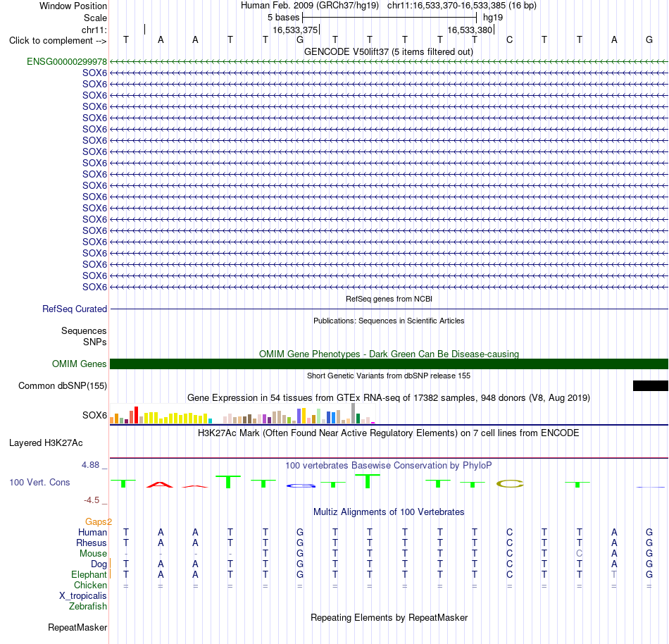Select the Zebrafish alignment row label
The height and width of the screenshot is (644, 669).
88,607
